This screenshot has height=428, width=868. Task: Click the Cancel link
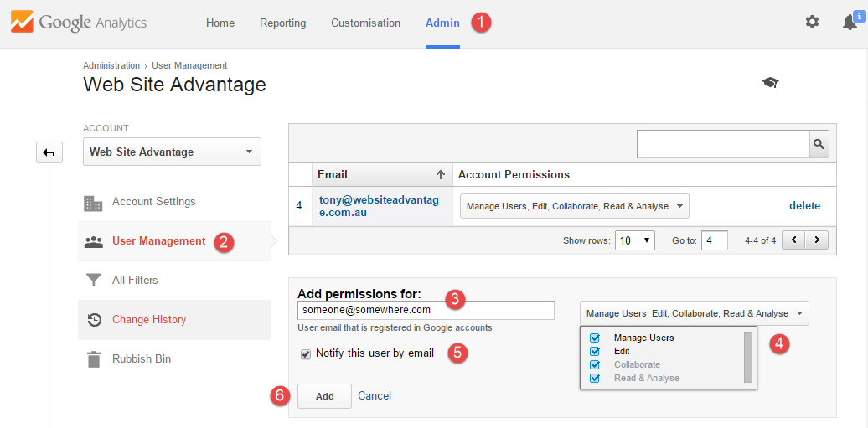click(375, 396)
